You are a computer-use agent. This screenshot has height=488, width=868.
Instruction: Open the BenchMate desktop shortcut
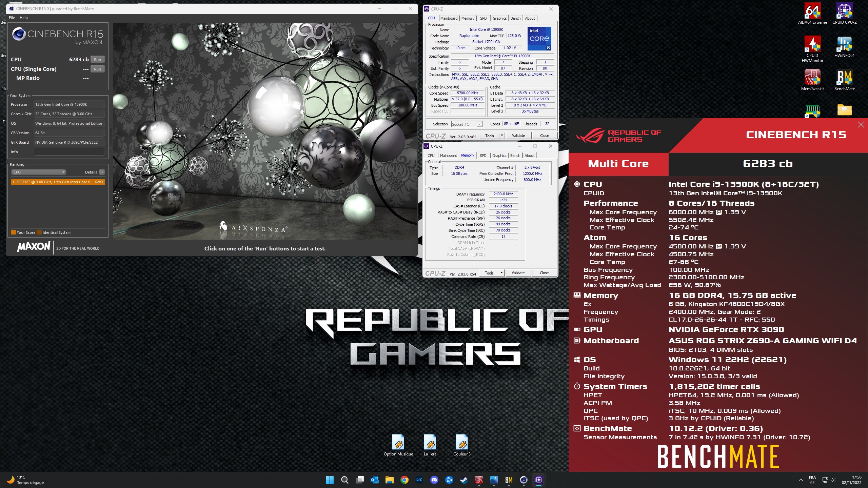(x=844, y=80)
